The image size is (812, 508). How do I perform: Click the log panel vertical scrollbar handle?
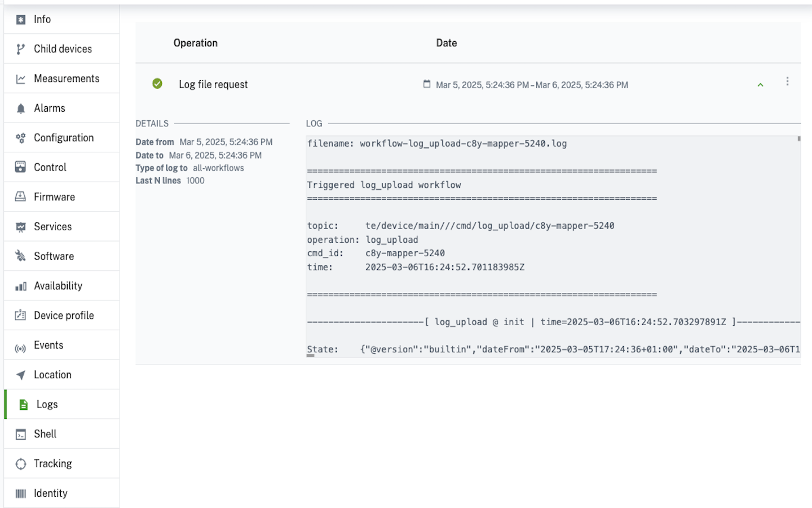(x=798, y=138)
